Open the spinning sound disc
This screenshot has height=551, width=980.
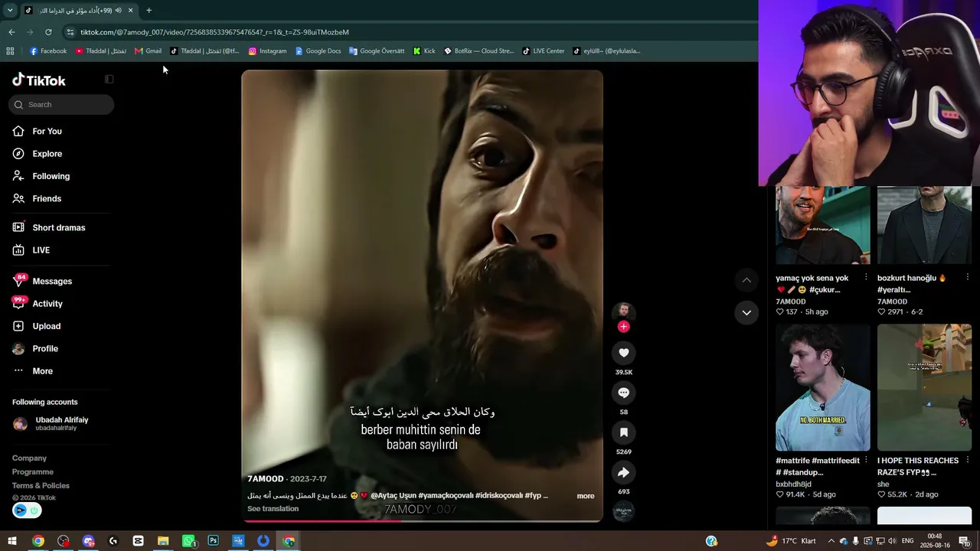click(623, 511)
